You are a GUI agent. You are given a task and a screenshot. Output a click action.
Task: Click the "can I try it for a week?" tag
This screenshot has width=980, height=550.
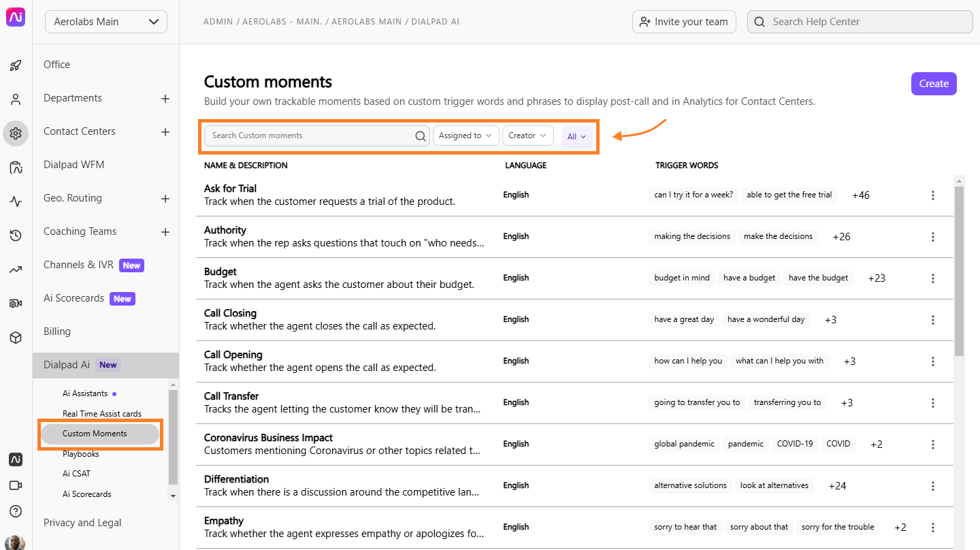pos(693,195)
